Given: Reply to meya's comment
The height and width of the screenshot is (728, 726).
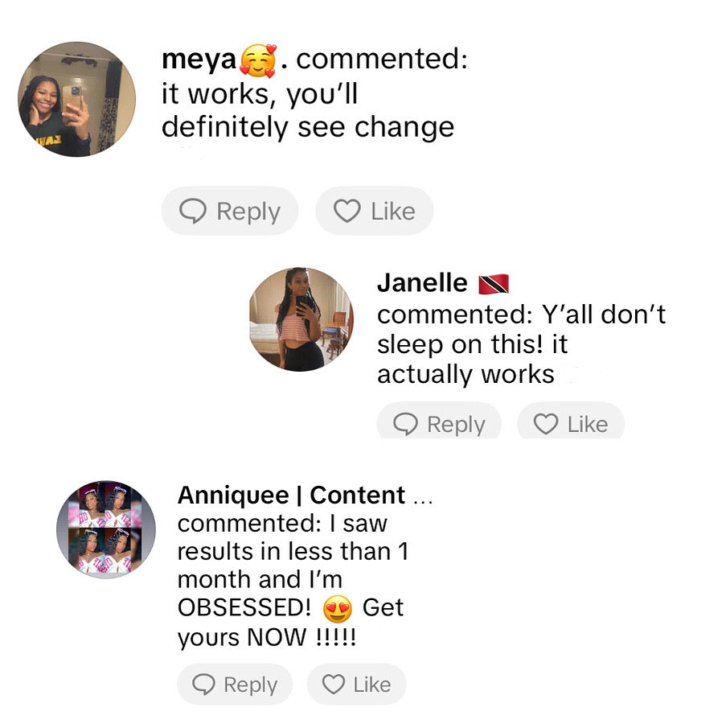Looking at the screenshot, I should (230, 212).
